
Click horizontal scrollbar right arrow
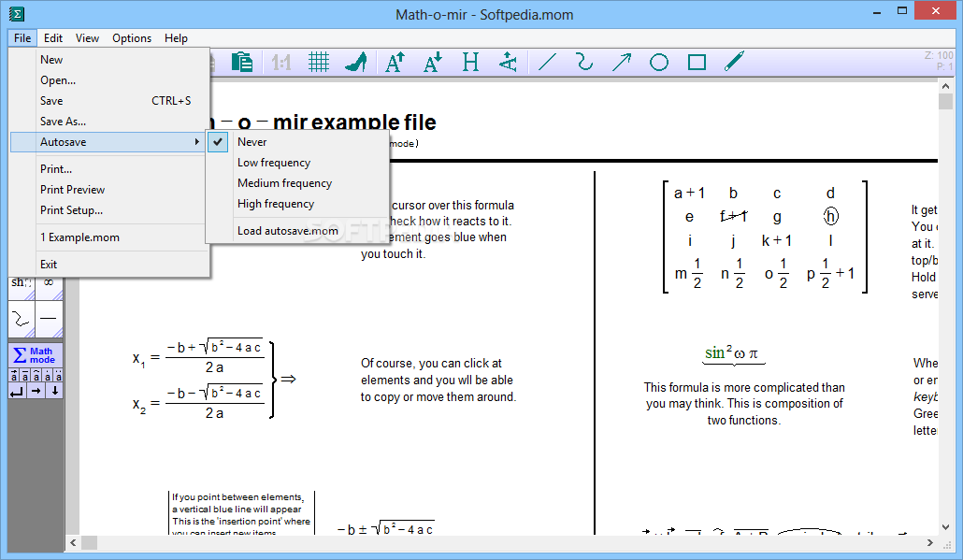[x=930, y=543]
